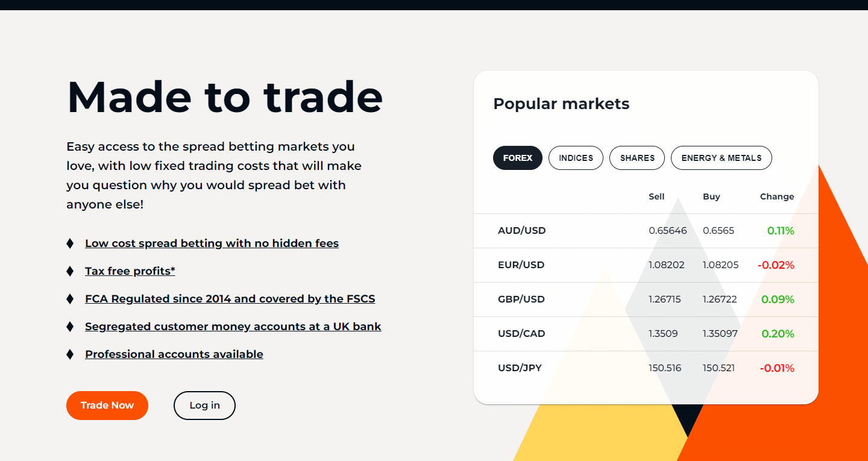
Task: Click the EUR/USD change percentage
Action: point(776,265)
